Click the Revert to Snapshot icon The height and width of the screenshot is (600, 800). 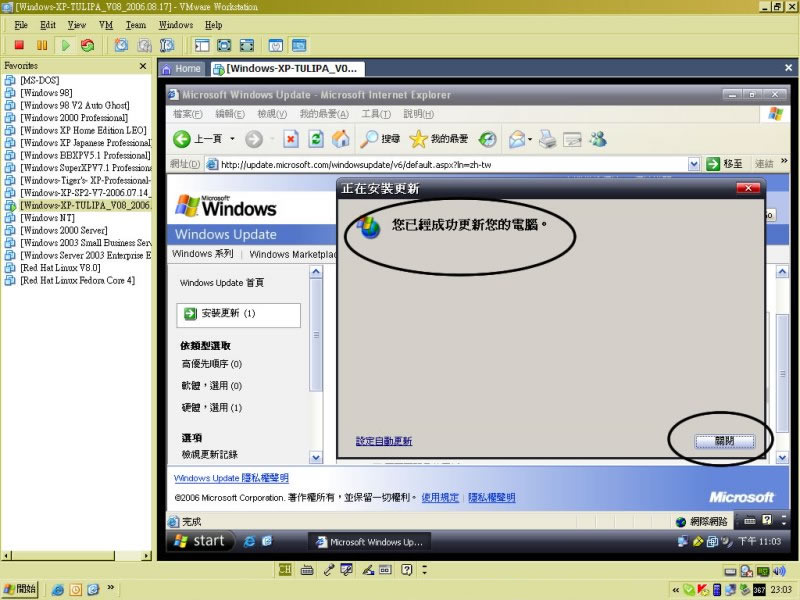point(144,45)
